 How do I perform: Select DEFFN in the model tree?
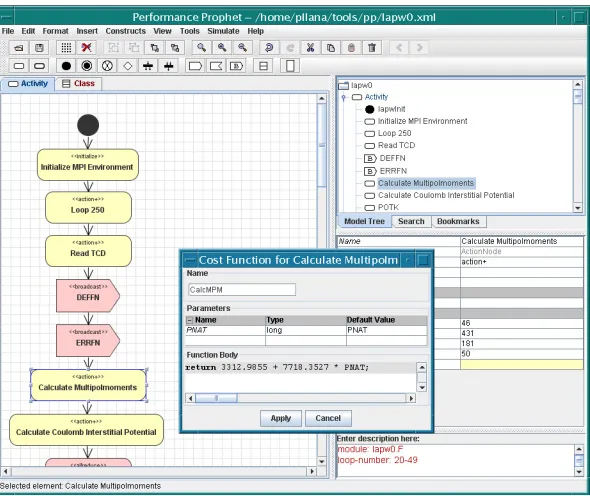pyautogui.click(x=392, y=158)
